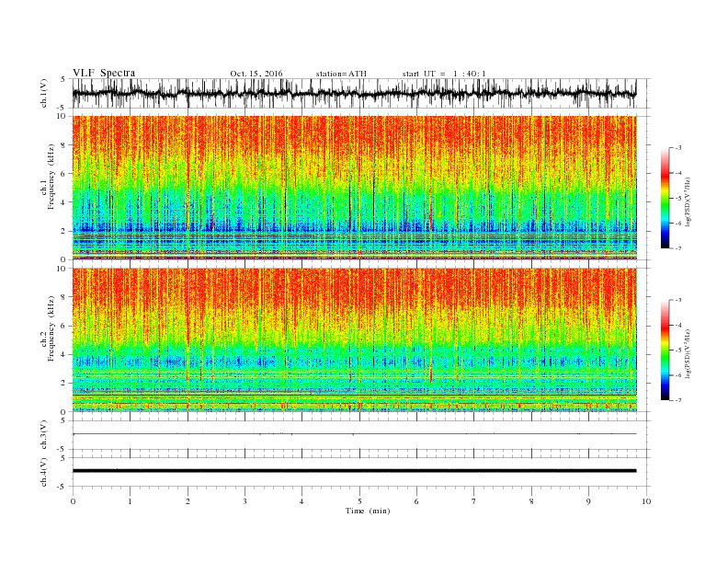
Task: Click the "-5" tick on ch.2 colorbar
Action: click(678, 350)
